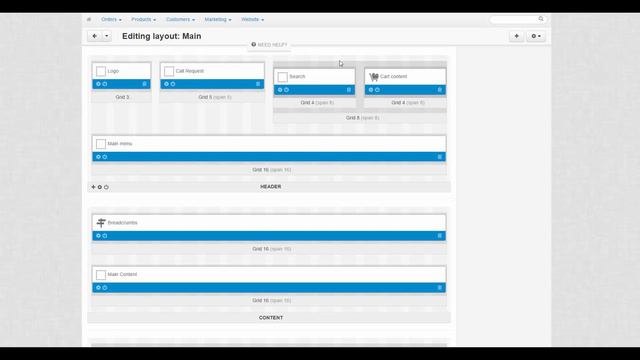Click the HEADER container label
Image resolution: width=640 pixels, height=360 pixels.
coord(271,187)
